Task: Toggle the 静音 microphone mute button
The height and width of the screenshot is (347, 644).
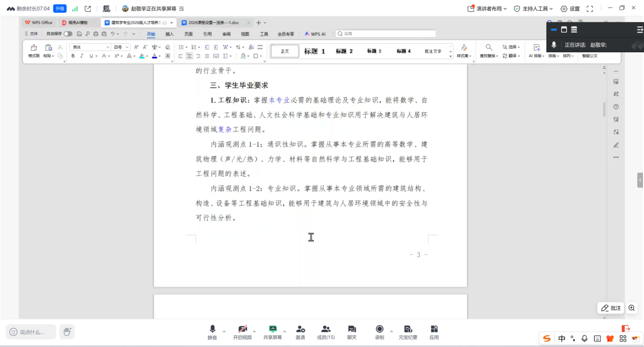Action: tap(212, 332)
